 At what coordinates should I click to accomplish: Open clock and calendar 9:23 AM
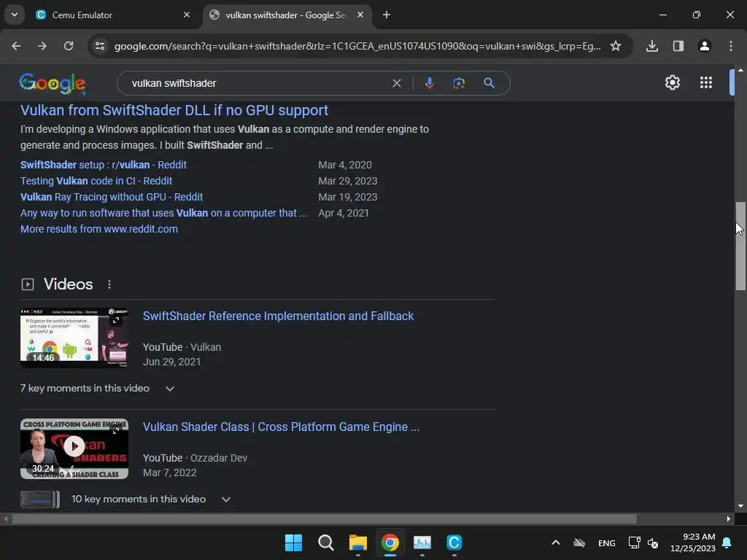click(x=693, y=542)
